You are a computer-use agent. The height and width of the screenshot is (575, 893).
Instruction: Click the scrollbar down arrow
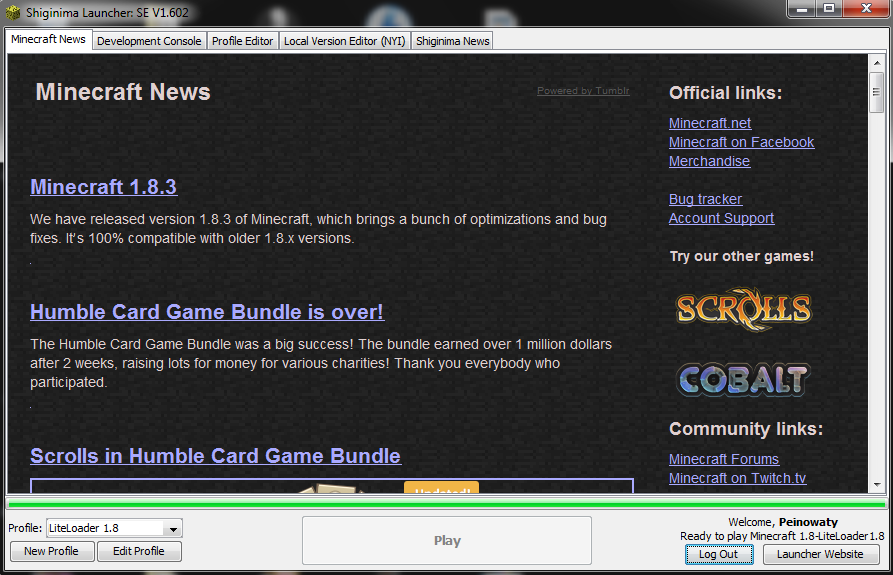[877, 484]
